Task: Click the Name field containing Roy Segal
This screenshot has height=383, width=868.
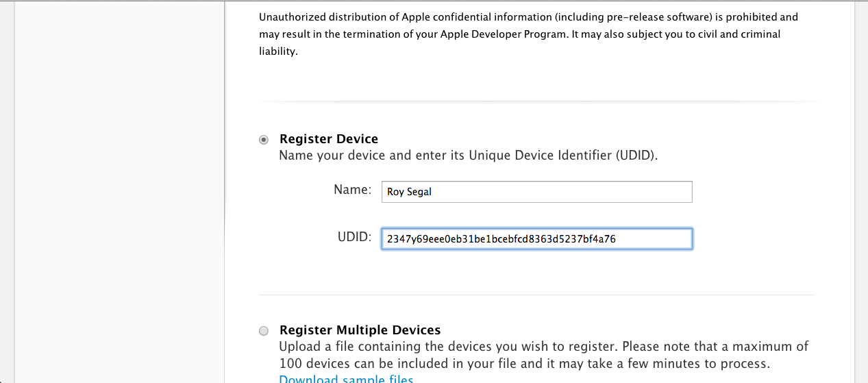Action: [536, 192]
